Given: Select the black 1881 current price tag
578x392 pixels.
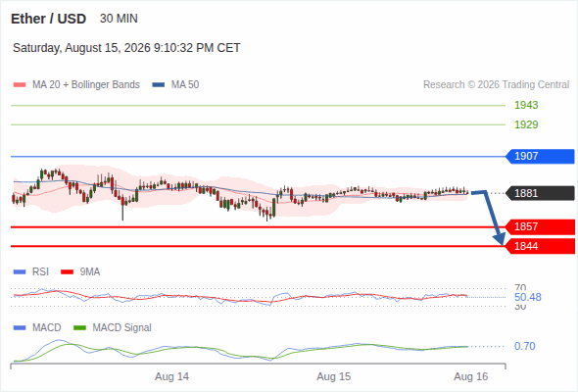Looking at the screenshot, I should (540, 193).
